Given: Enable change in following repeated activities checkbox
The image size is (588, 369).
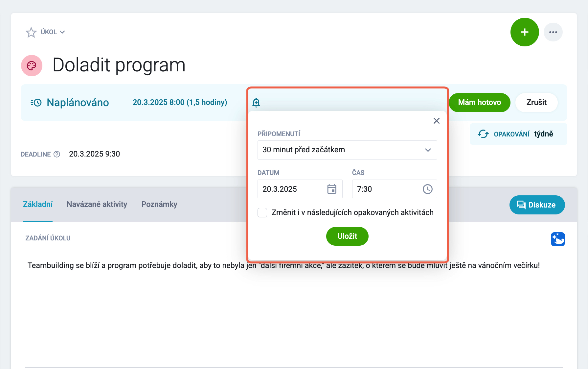Looking at the screenshot, I should [x=262, y=213].
